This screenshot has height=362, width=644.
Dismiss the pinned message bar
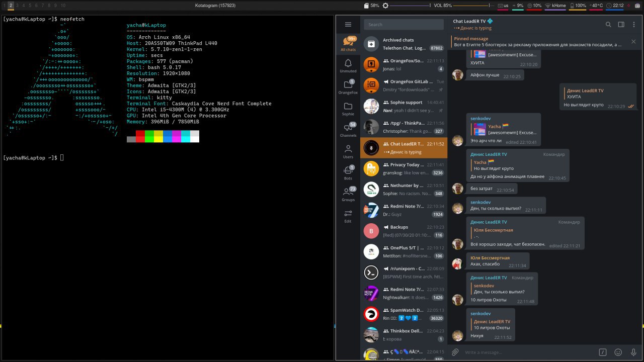[633, 42]
